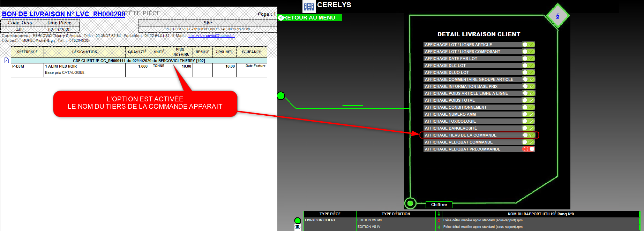Open the thierry.bercovici@hotmail.fr email link
The height and width of the screenshot is (231, 644).
[211, 36]
